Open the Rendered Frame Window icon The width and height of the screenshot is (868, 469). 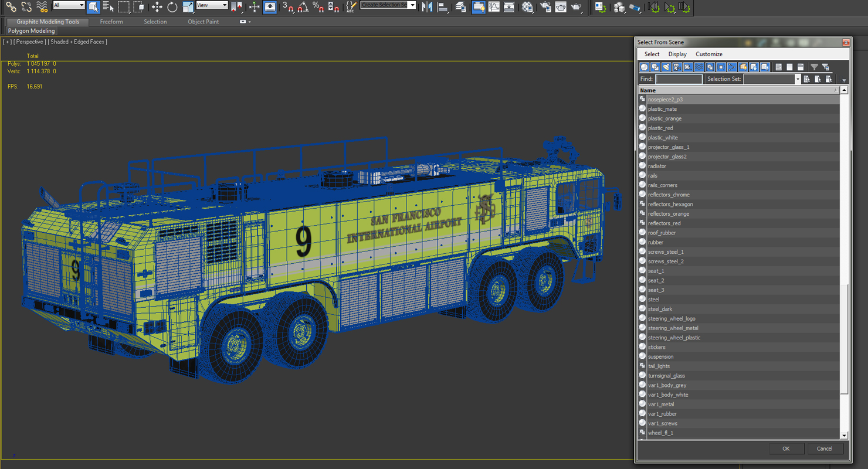click(x=561, y=7)
